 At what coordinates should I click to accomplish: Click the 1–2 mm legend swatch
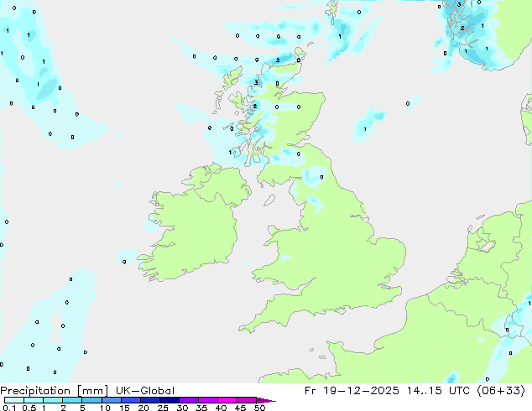click(x=53, y=400)
